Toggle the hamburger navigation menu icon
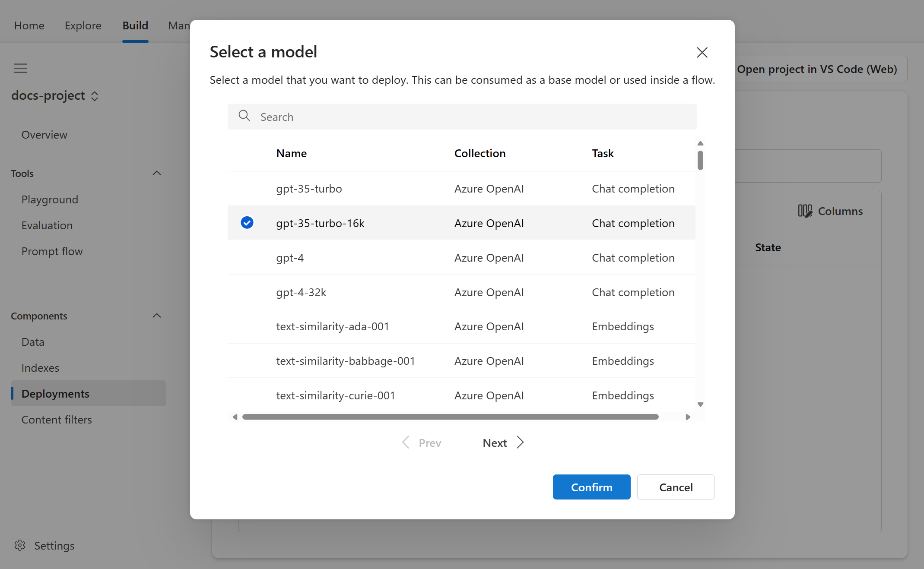Image resolution: width=924 pixels, height=569 pixels. 20,68
